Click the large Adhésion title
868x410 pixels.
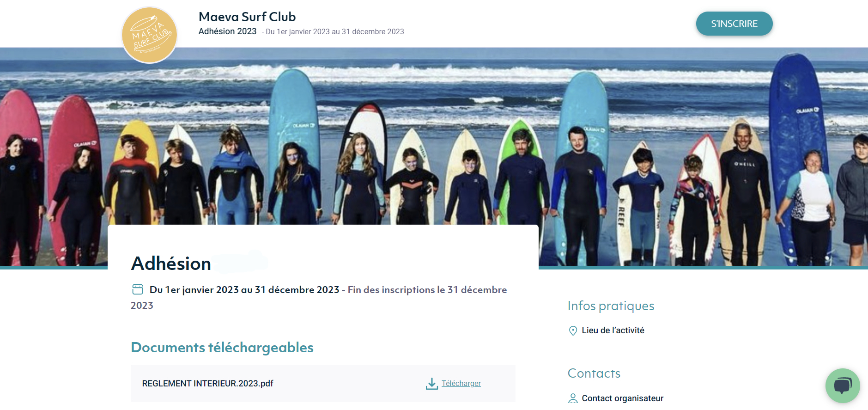click(x=171, y=263)
